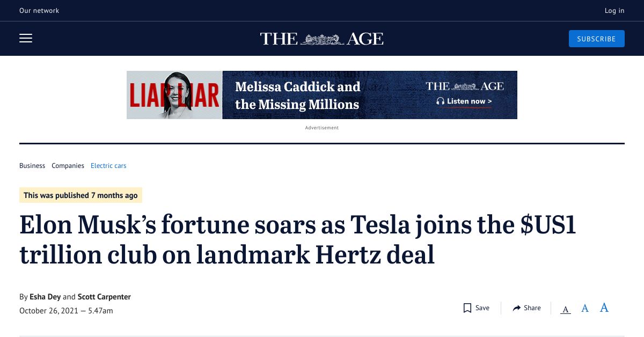
Task: Click the 'published 7 months ago' notice
Action: (x=80, y=195)
